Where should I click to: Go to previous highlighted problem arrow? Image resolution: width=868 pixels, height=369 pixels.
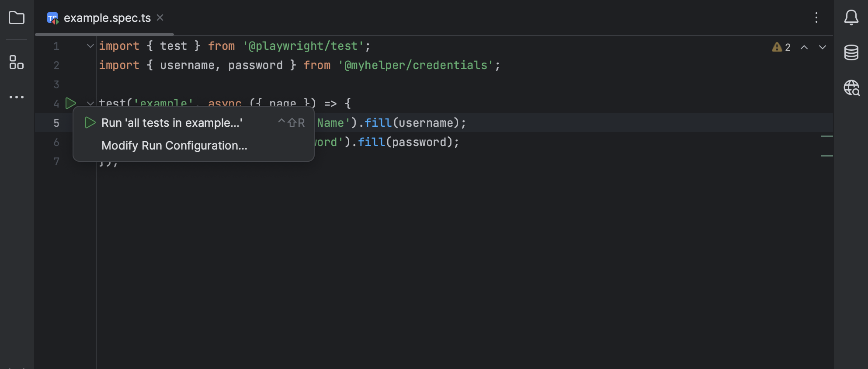pyautogui.click(x=804, y=47)
